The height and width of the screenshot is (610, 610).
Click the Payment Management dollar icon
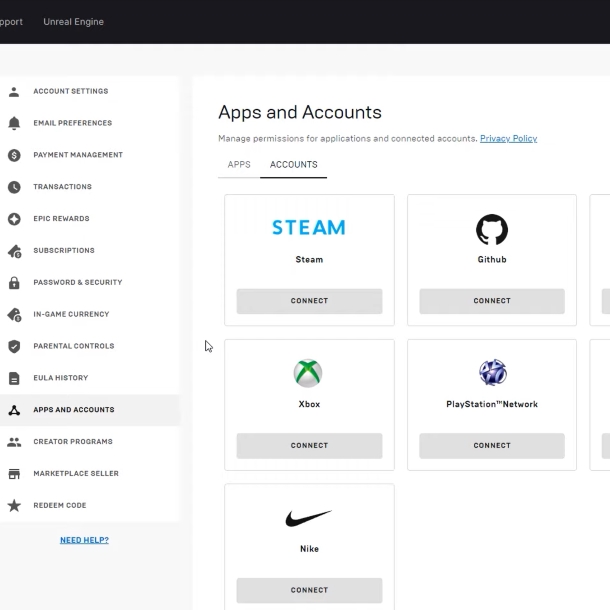14,155
